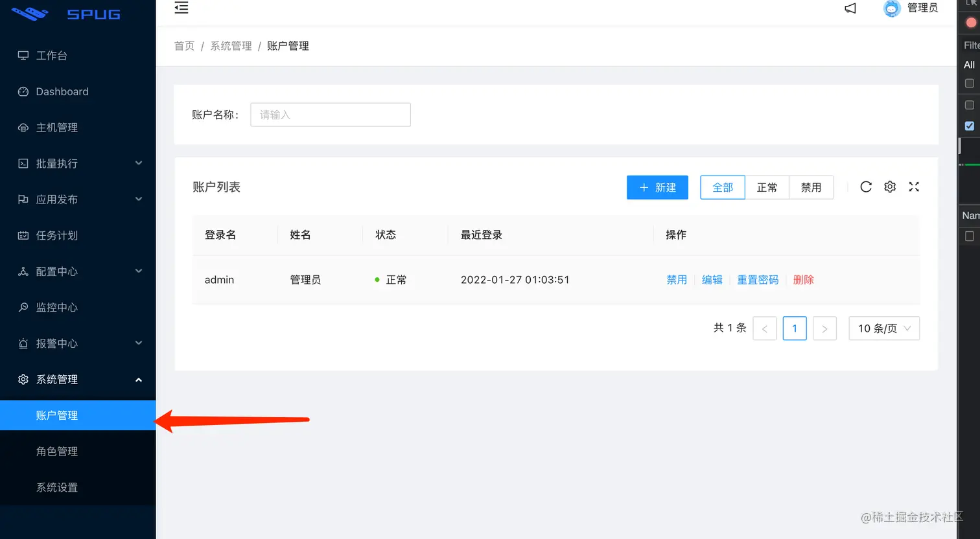Click the 主机管理 cloud server icon
The image size is (980, 539).
pyautogui.click(x=23, y=128)
